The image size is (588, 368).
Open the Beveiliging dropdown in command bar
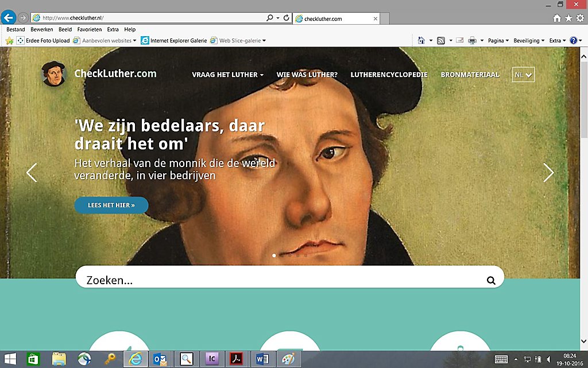tap(528, 41)
